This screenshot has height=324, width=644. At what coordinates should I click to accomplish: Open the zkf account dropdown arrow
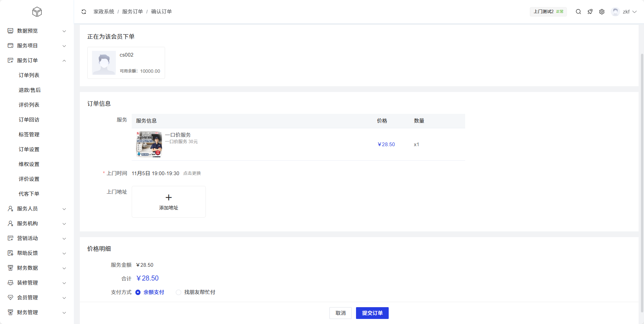tap(635, 12)
